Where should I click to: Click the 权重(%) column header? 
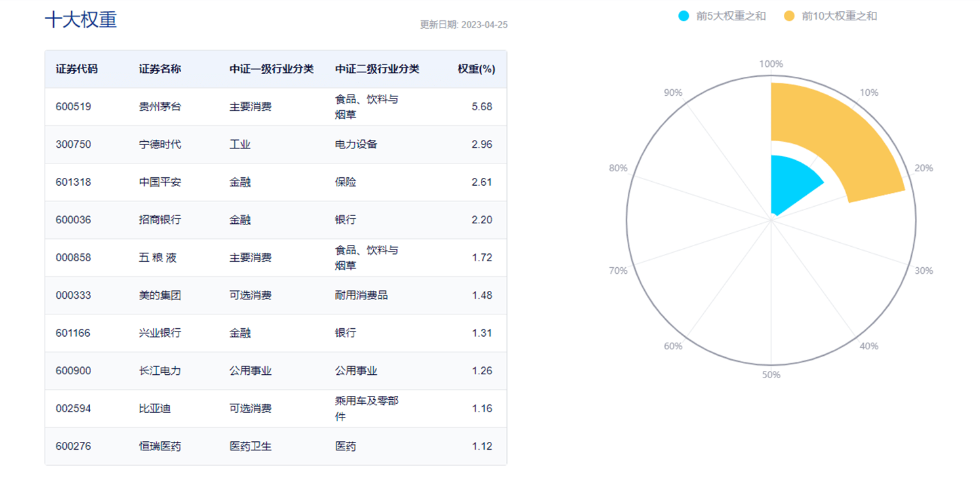click(x=476, y=69)
